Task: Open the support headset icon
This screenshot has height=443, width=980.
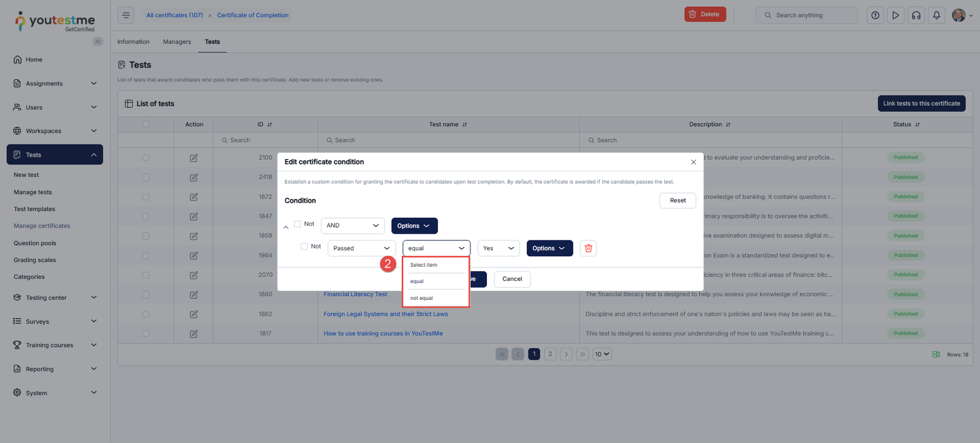Action: pos(916,15)
